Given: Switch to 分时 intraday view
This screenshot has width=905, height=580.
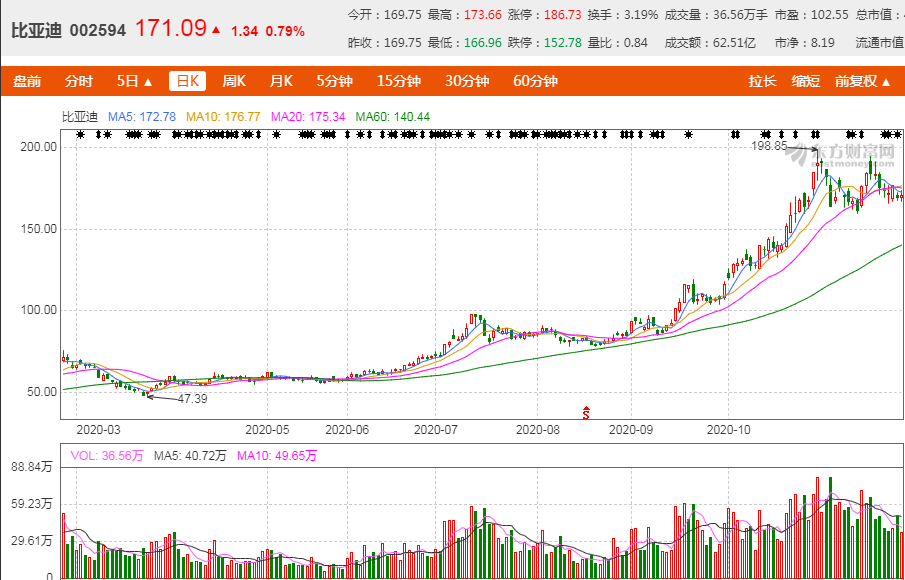Looking at the screenshot, I should point(78,81).
